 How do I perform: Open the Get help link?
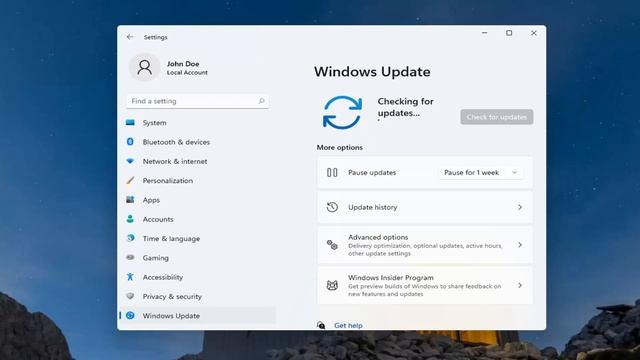coord(348,325)
